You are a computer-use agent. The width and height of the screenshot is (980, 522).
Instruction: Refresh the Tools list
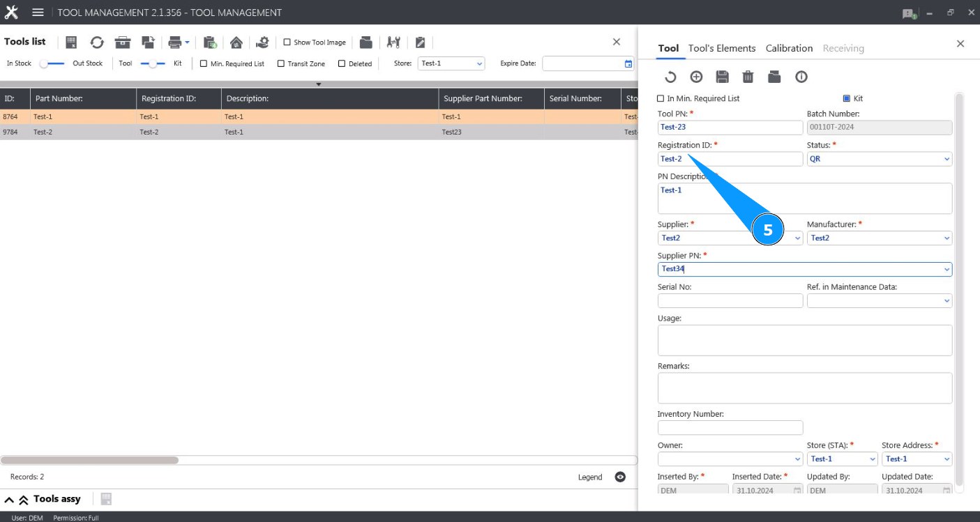tap(97, 43)
